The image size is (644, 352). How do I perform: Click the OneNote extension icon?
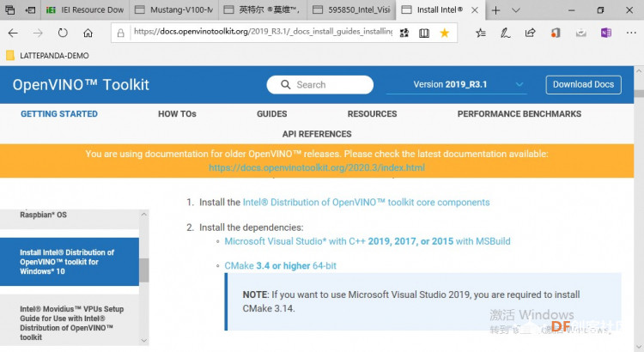[606, 33]
